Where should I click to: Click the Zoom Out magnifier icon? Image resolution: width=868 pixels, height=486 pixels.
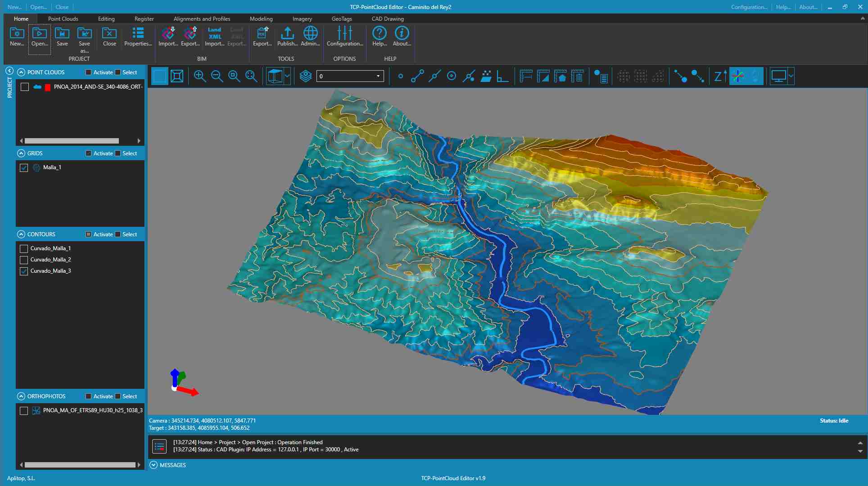(217, 76)
